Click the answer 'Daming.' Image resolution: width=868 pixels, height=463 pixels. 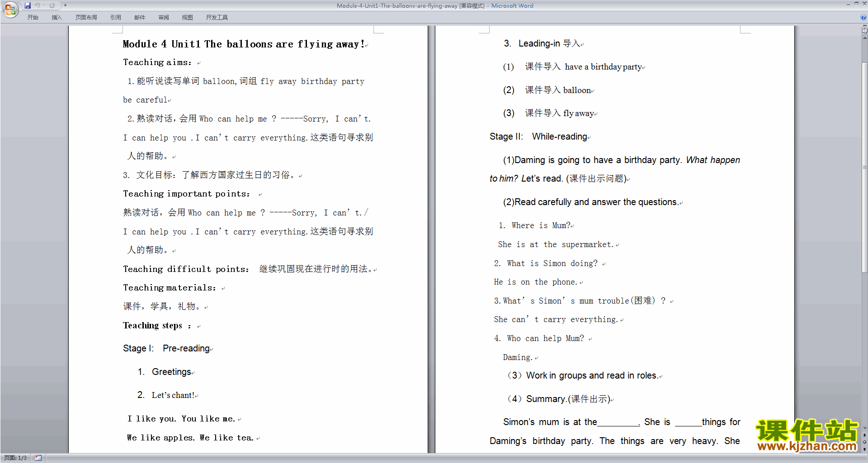click(x=518, y=357)
